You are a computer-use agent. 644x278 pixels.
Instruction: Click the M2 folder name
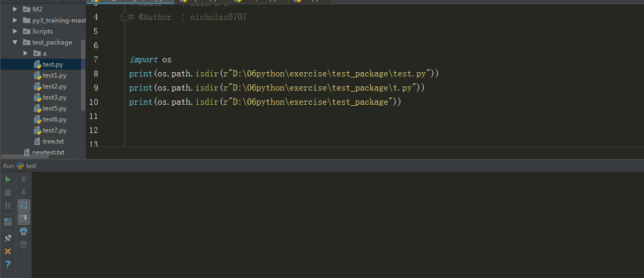point(37,9)
